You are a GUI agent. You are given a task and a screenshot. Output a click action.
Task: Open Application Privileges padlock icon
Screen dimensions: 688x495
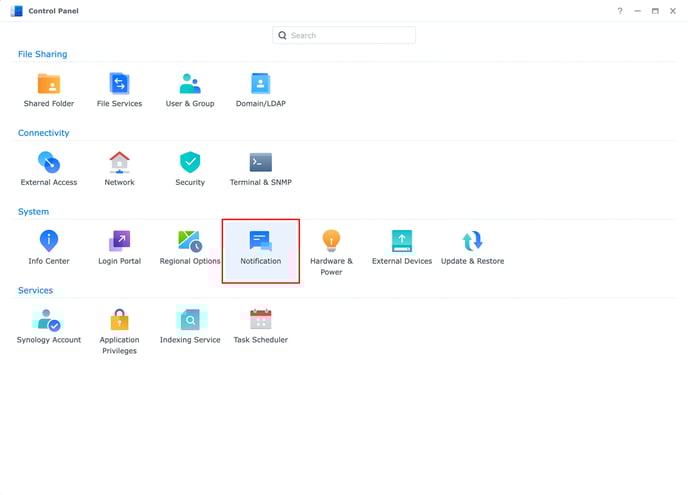(119, 319)
